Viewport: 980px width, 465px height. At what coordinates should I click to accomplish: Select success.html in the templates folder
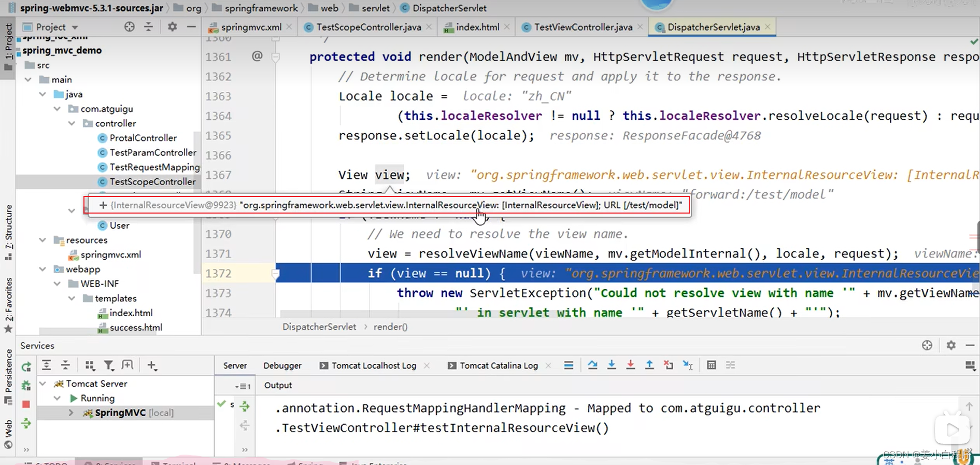[x=136, y=328]
